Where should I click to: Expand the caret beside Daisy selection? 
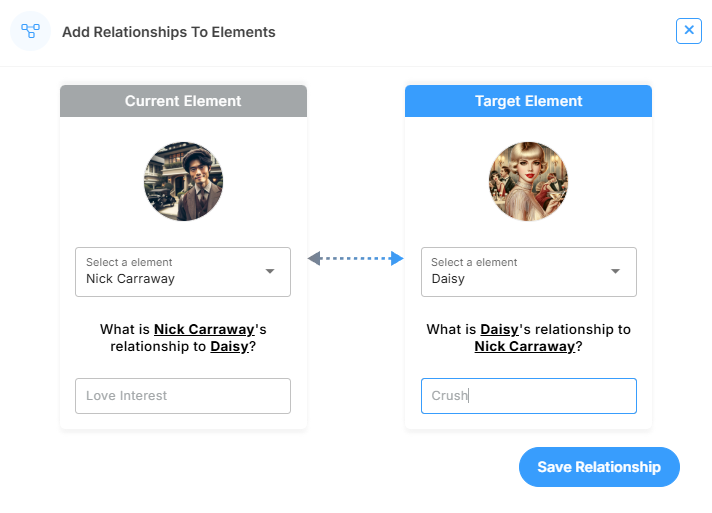[x=615, y=271]
